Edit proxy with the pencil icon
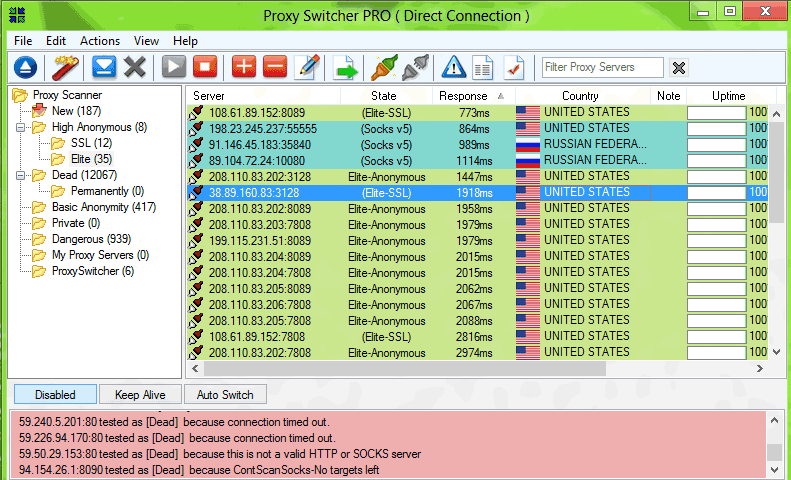The width and height of the screenshot is (791, 480). 307,67
